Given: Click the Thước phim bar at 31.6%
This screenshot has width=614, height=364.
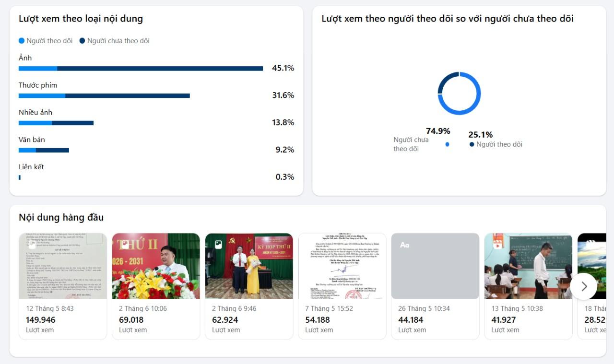Looking at the screenshot, I should [104, 96].
